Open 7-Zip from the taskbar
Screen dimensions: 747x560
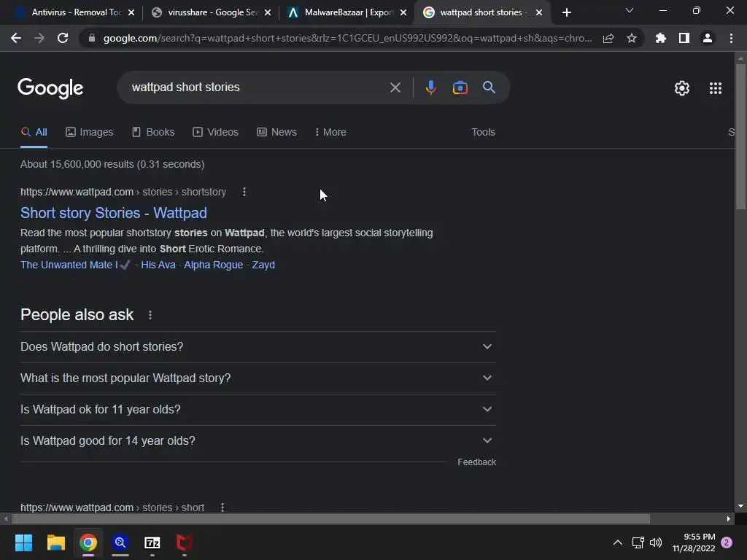(152, 542)
